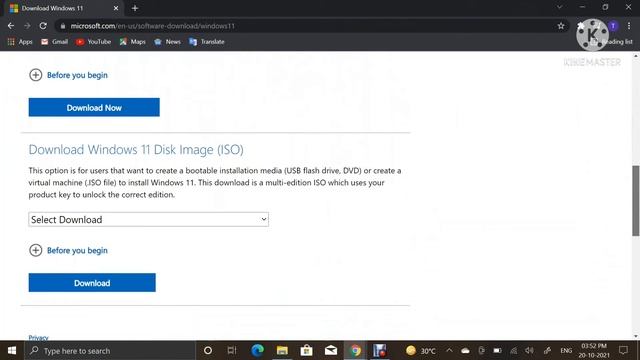Open the weather widget showing 30°C

tap(421, 351)
